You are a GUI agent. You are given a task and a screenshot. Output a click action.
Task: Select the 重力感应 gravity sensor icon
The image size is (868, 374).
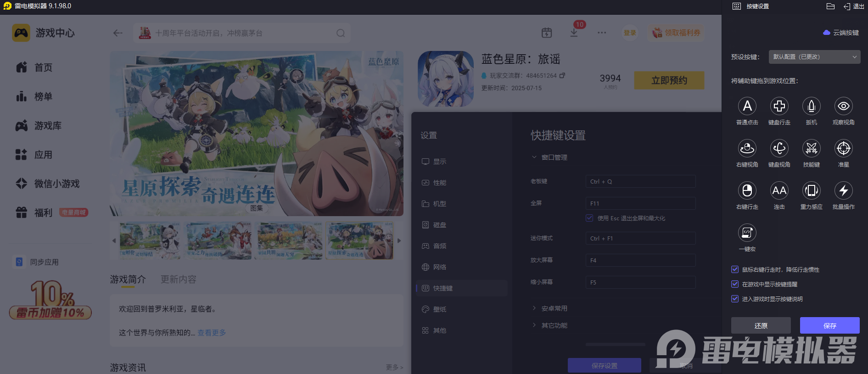[x=812, y=190]
